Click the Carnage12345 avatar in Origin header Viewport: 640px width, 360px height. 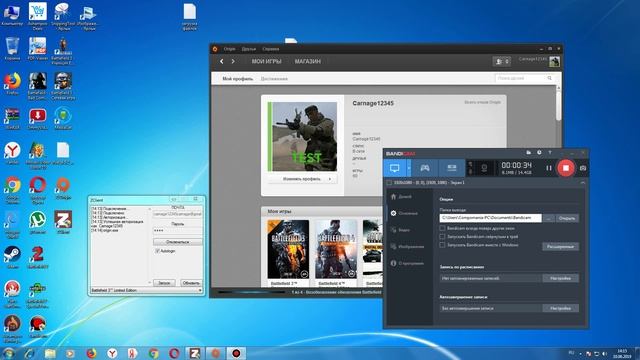click(554, 62)
